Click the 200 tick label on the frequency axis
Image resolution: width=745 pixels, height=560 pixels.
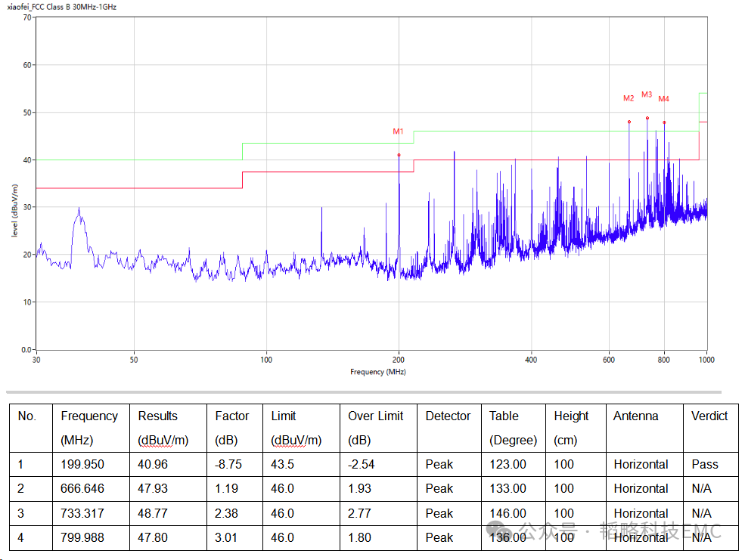click(x=399, y=360)
